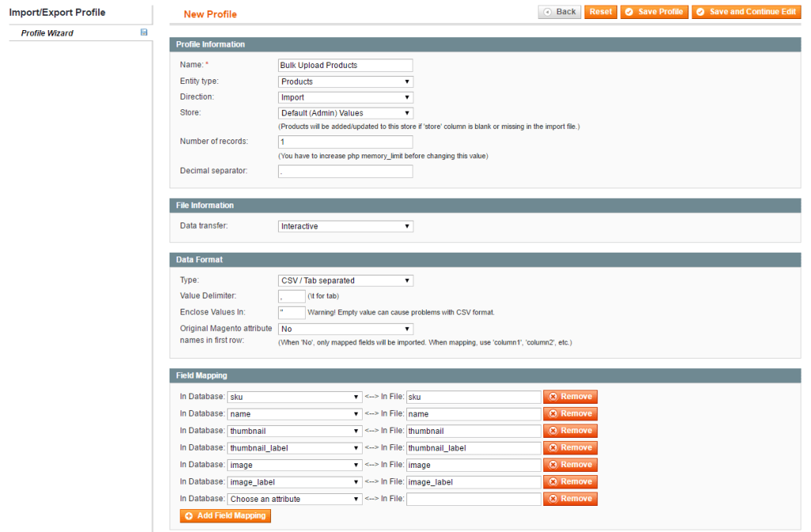Viewport: 811px width, 532px height.
Task: Click the checkmark icon on Save Profile
Action: (x=628, y=12)
